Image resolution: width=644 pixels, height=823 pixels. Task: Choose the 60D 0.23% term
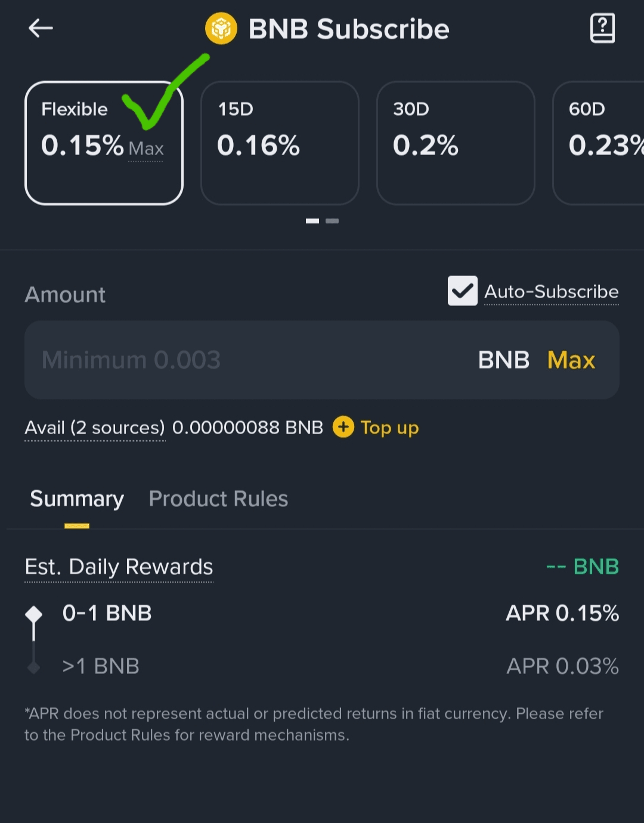(x=599, y=143)
